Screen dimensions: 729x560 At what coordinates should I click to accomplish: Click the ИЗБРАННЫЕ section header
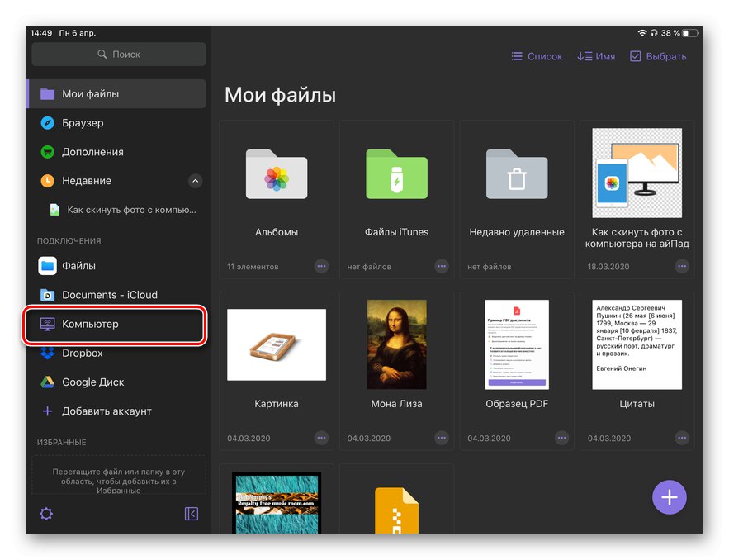[x=61, y=442]
